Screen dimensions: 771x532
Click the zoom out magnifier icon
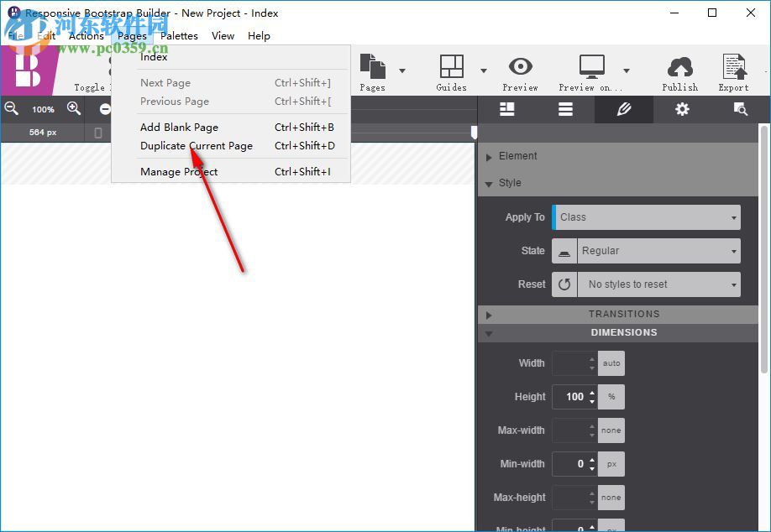pyautogui.click(x=11, y=108)
